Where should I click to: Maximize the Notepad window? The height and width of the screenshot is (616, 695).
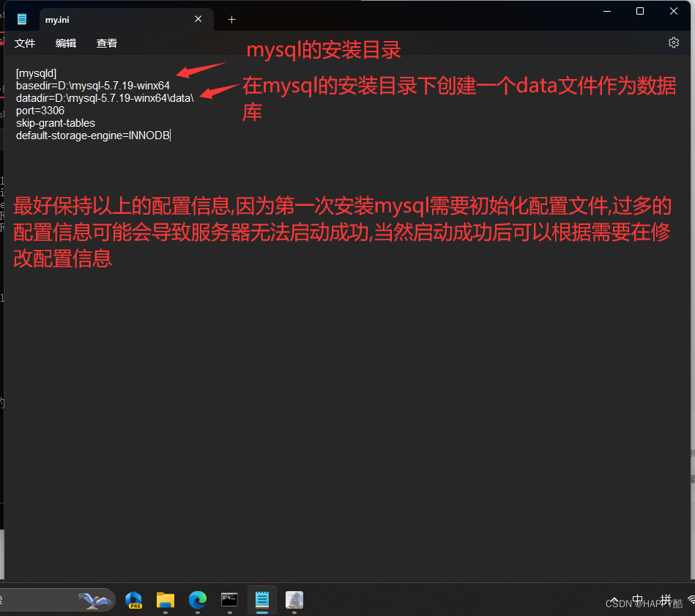(x=640, y=11)
